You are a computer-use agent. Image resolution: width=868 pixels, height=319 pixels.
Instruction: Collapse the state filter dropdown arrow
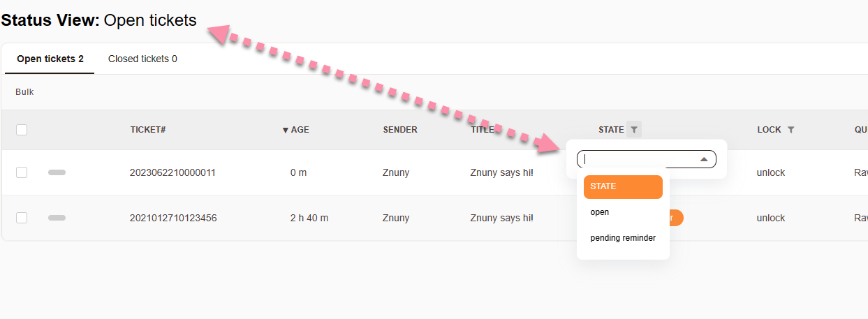click(x=704, y=160)
